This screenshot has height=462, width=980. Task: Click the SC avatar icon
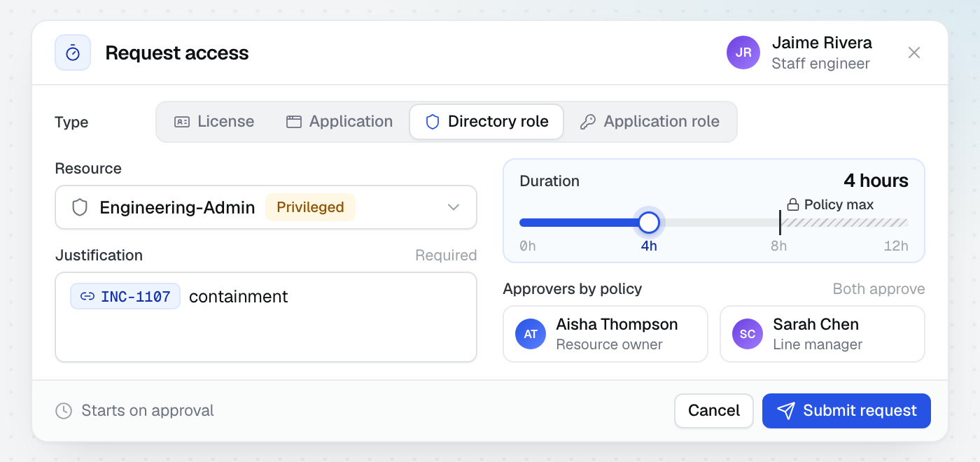point(748,334)
